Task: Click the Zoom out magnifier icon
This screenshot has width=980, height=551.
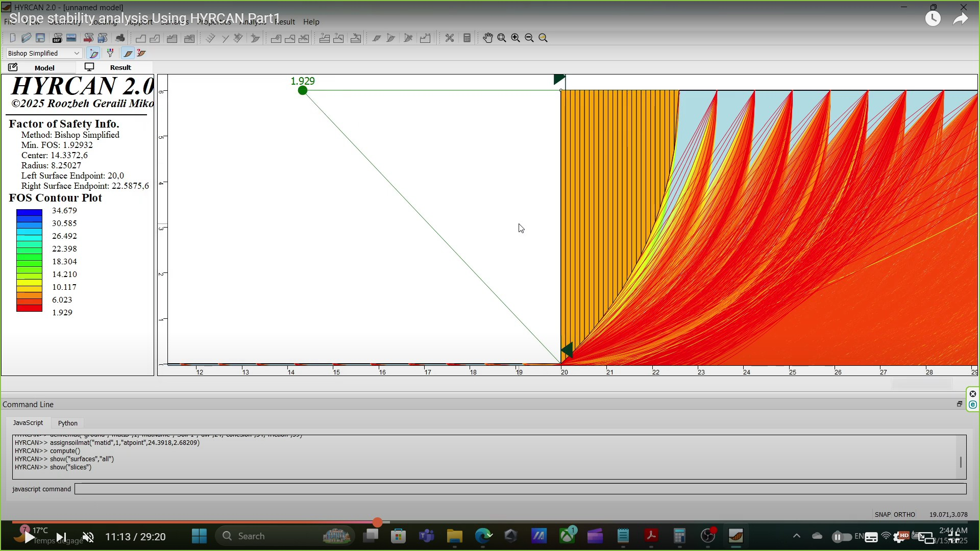Action: coord(529,38)
